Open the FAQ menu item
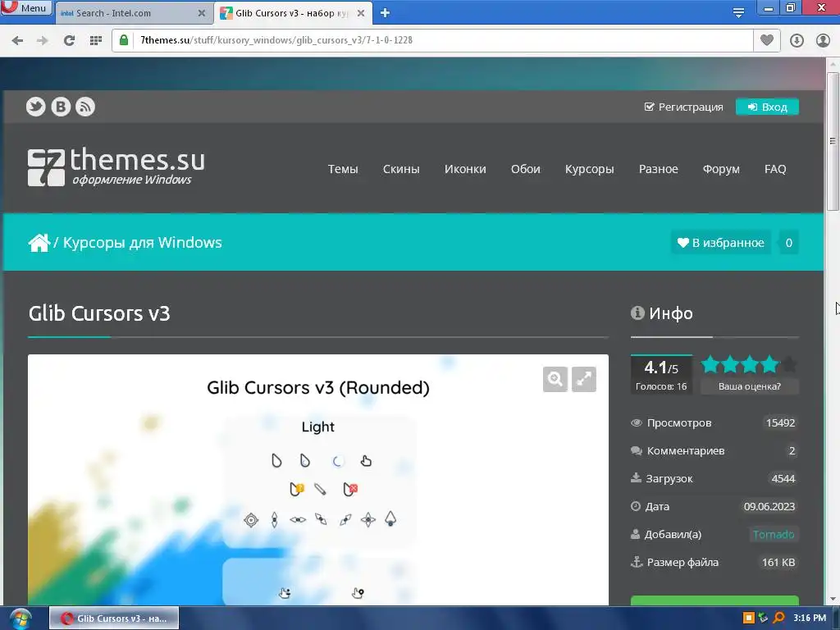The width and height of the screenshot is (840, 630). [x=775, y=169]
